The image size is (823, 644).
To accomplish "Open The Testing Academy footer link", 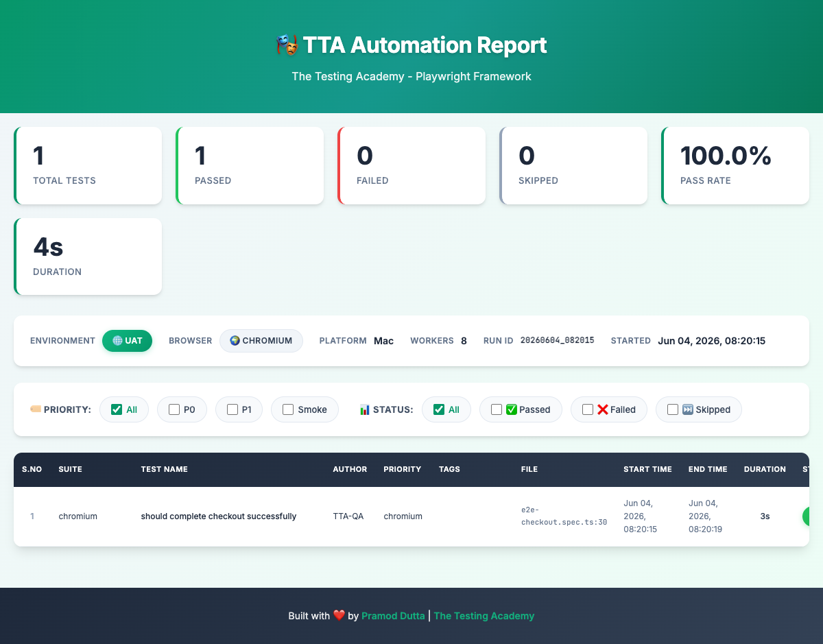I will coord(484,616).
